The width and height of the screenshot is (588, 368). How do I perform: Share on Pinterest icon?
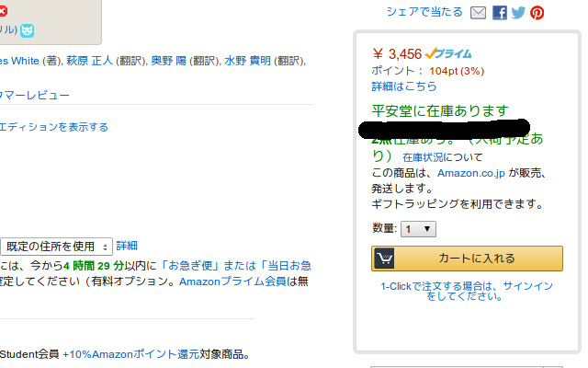[537, 13]
